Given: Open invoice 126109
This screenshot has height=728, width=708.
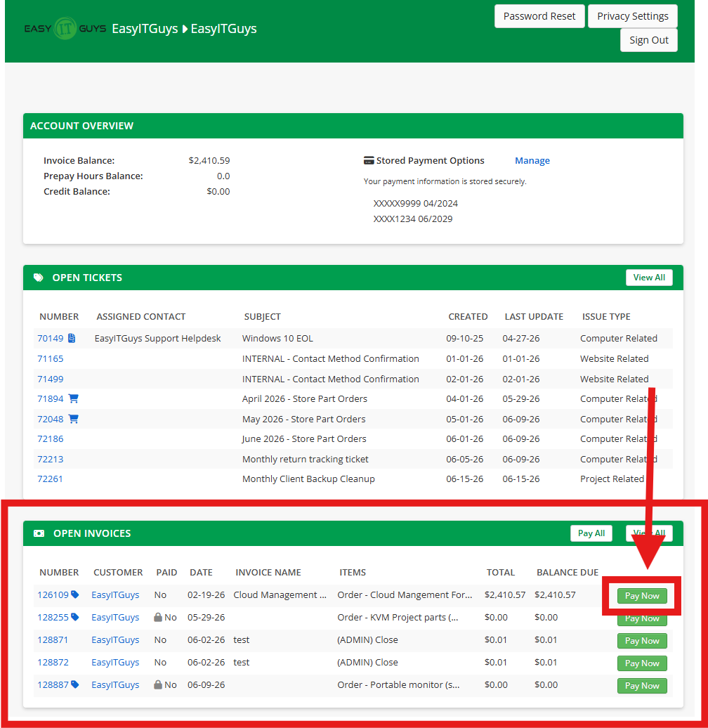Looking at the screenshot, I should tap(53, 594).
